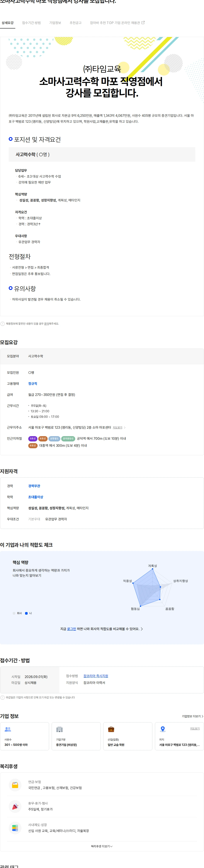Click the 공항철도 line badge

pos(54,439)
